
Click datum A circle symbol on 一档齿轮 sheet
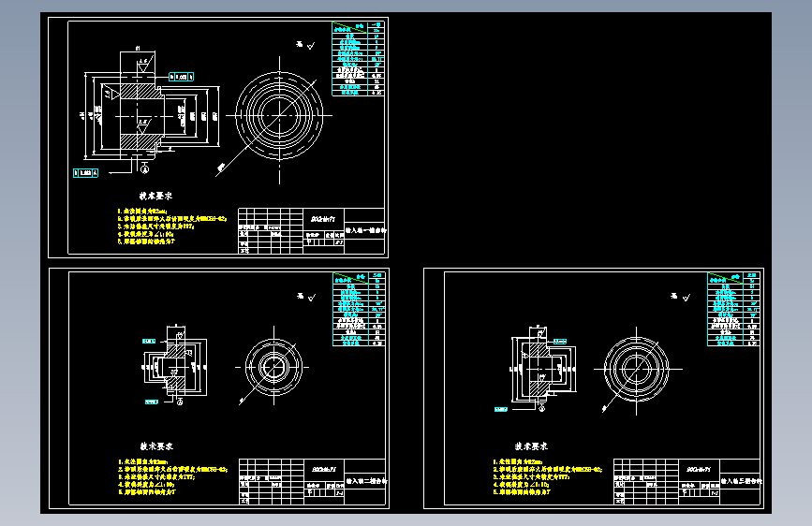coord(145,168)
